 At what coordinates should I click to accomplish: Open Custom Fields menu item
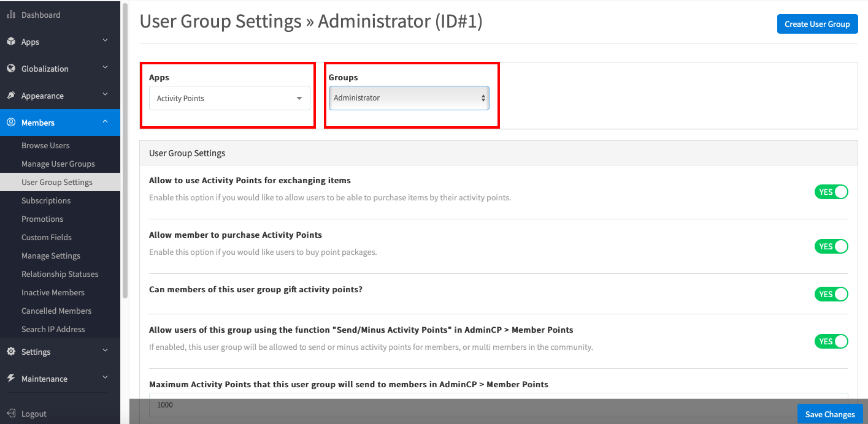pos(60,237)
